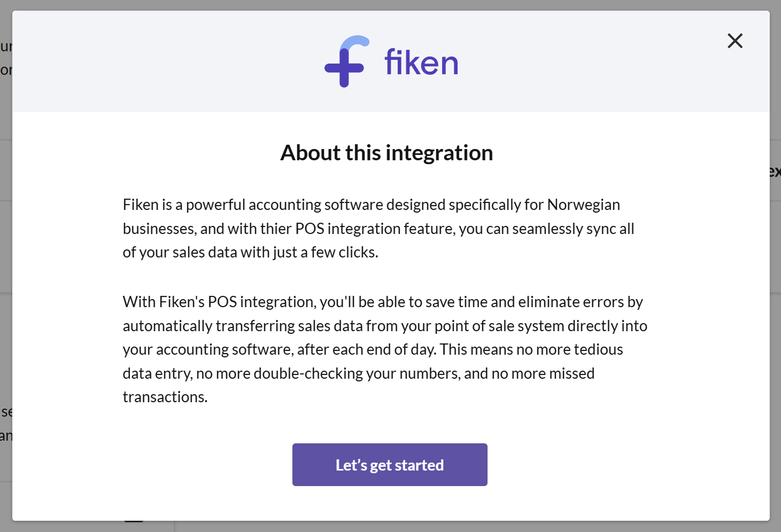This screenshot has height=532, width=781.
Task: Close the Fiken integration dialog
Action: click(x=735, y=41)
